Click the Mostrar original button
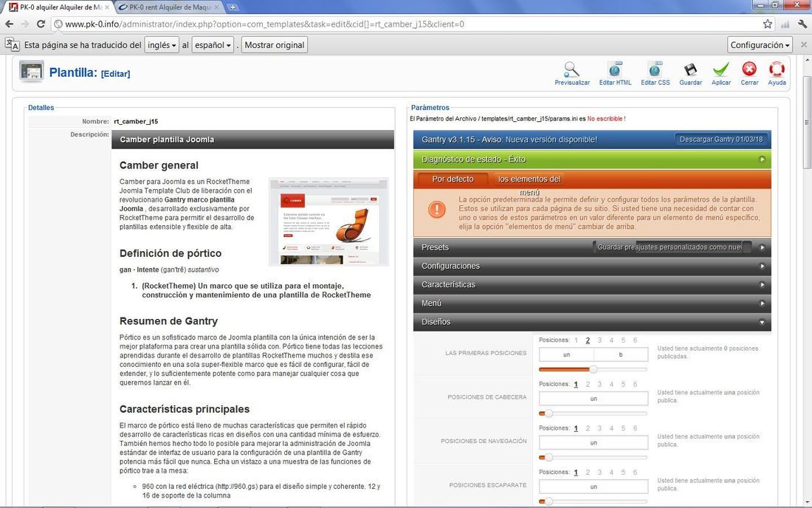 [x=275, y=45]
